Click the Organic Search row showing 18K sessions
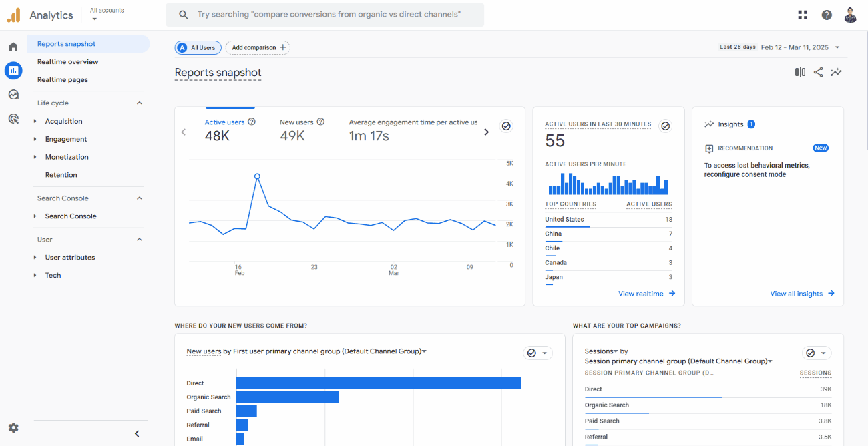The image size is (868, 446). point(708,405)
